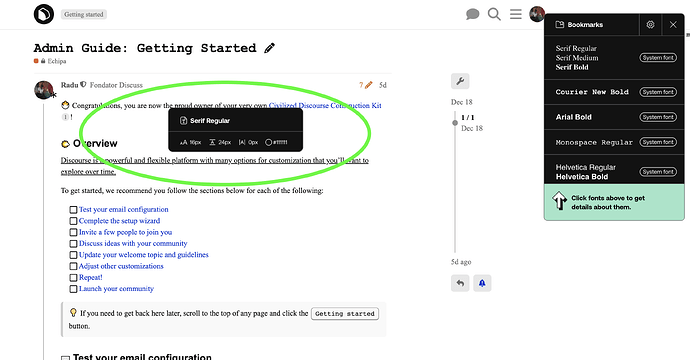Select the Monospace Regular font entry
The image size is (690, 360).
point(594,142)
